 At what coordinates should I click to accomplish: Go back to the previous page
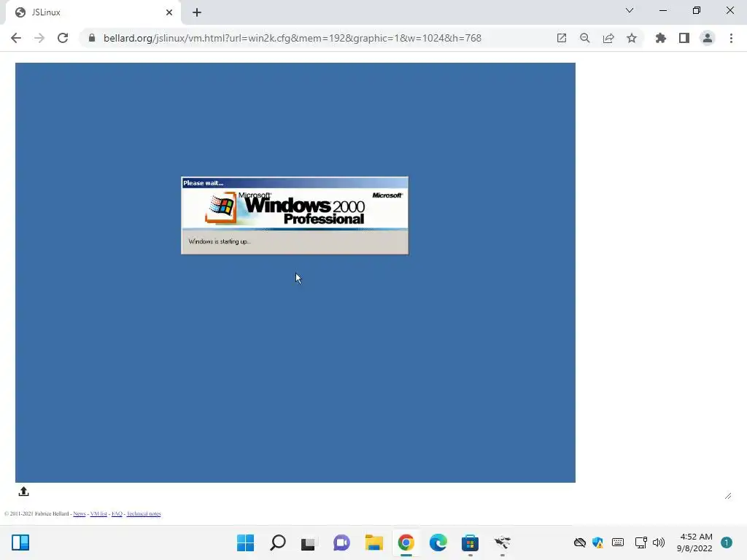pyautogui.click(x=16, y=38)
